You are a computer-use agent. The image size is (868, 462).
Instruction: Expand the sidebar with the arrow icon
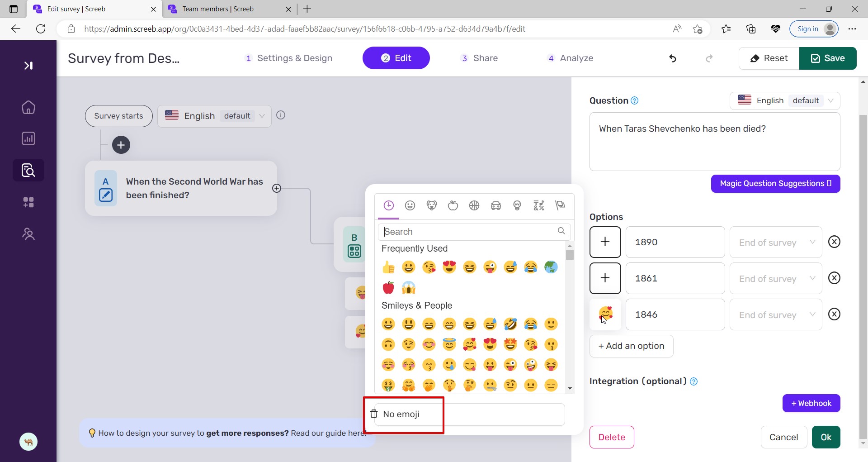(x=28, y=66)
